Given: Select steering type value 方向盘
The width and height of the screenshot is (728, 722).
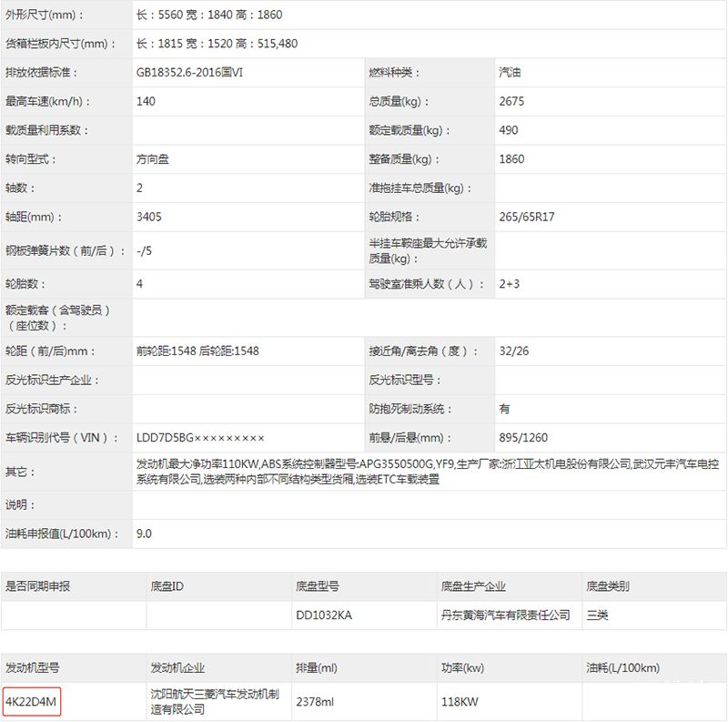Looking at the screenshot, I should point(153,159).
